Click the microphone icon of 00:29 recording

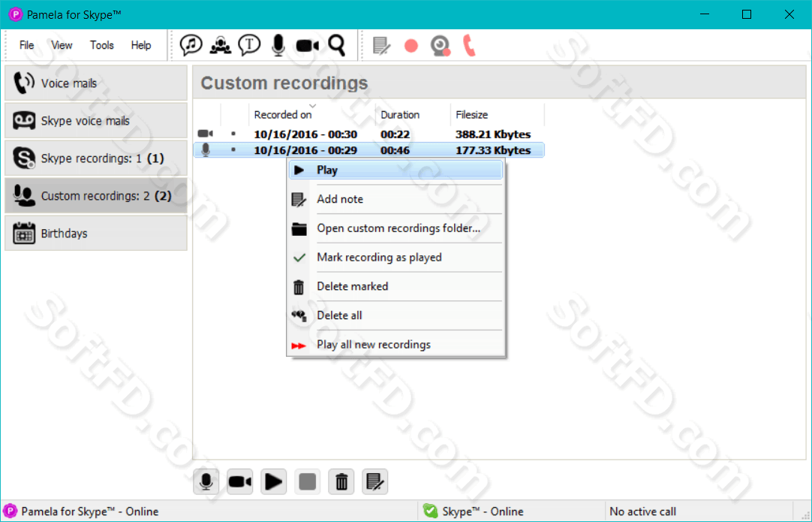206,149
